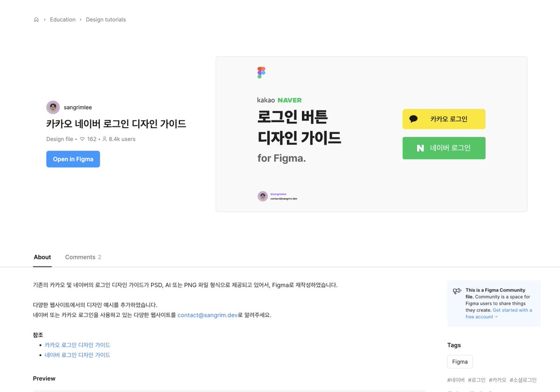560x392 pixels.
Task: Click the yellow 카카오 로그인 button in the preview
Action: click(x=444, y=119)
